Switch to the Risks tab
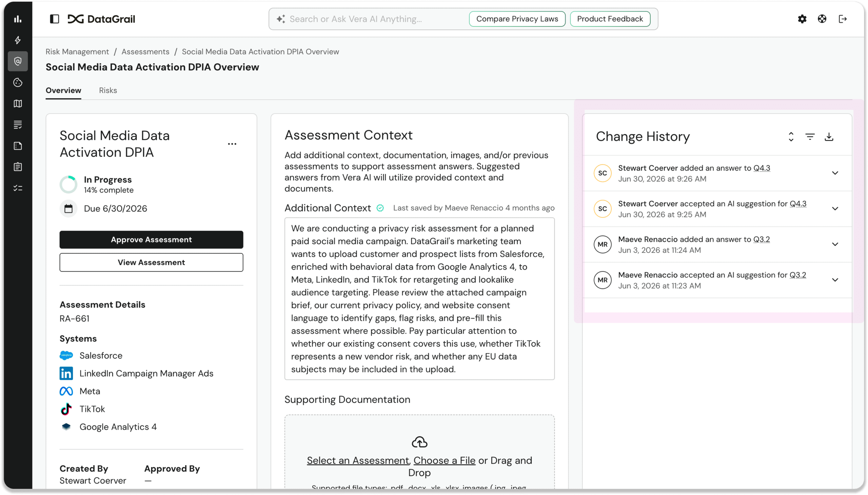868x495 pixels. coord(108,91)
